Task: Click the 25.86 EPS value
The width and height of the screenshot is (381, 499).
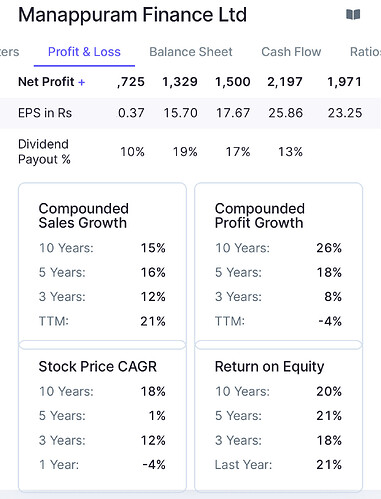Action: 286,113
